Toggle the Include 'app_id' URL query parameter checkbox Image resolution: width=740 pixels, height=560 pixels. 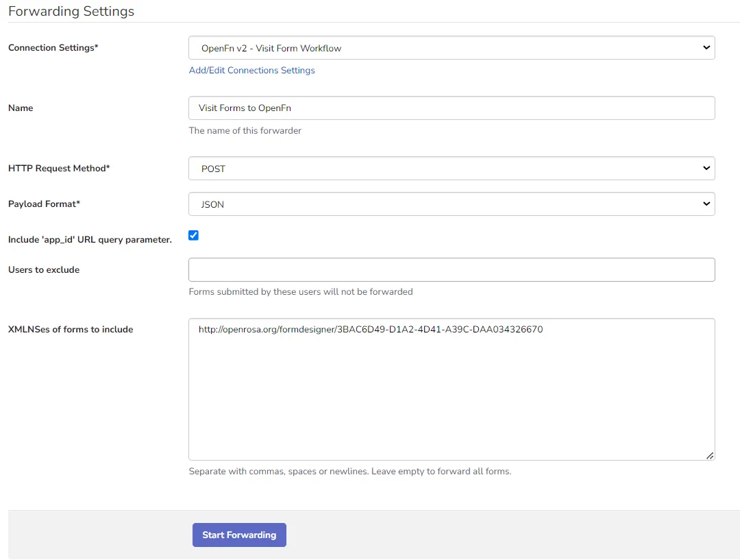(193, 235)
